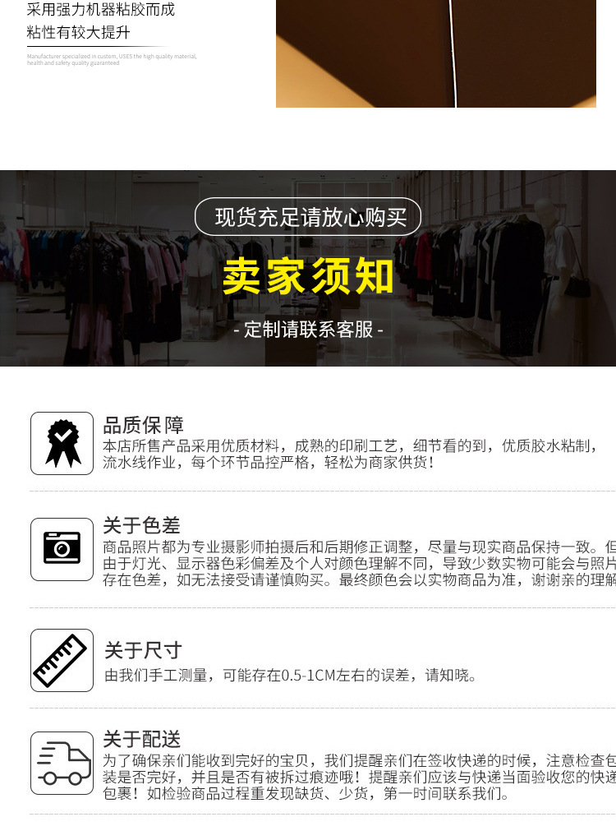
Task: Click the ruler icon beside 关于尺寸
Action: tap(62, 661)
